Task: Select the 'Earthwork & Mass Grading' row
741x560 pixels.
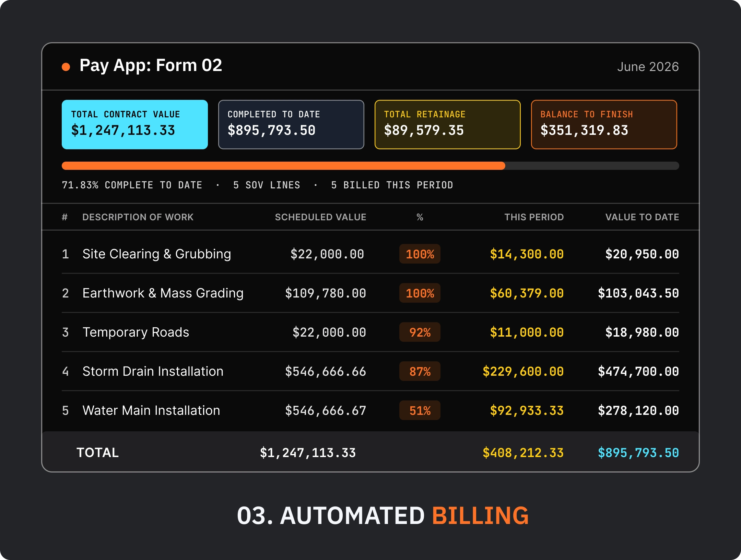Action: click(370, 293)
